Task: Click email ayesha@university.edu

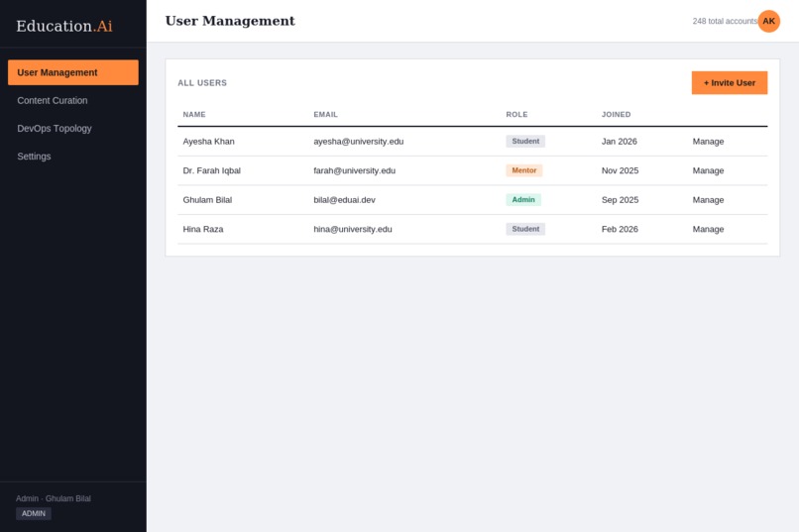Action: (358, 142)
